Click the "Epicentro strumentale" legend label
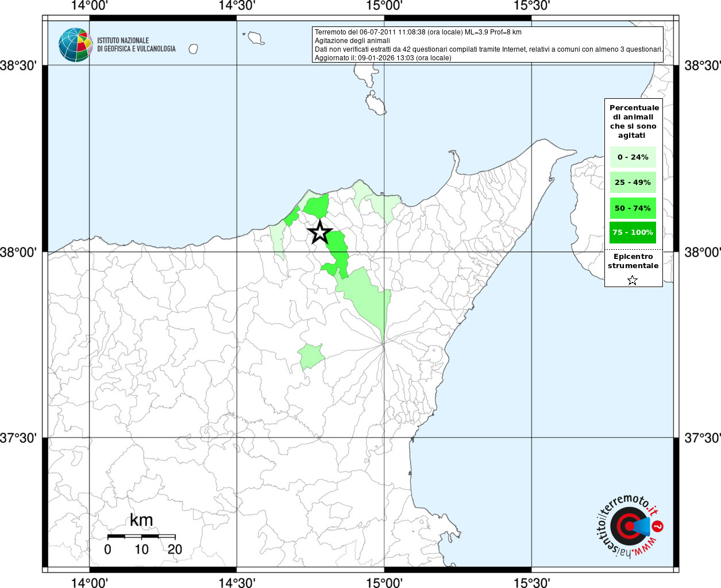The height and width of the screenshot is (588, 721). click(x=633, y=261)
